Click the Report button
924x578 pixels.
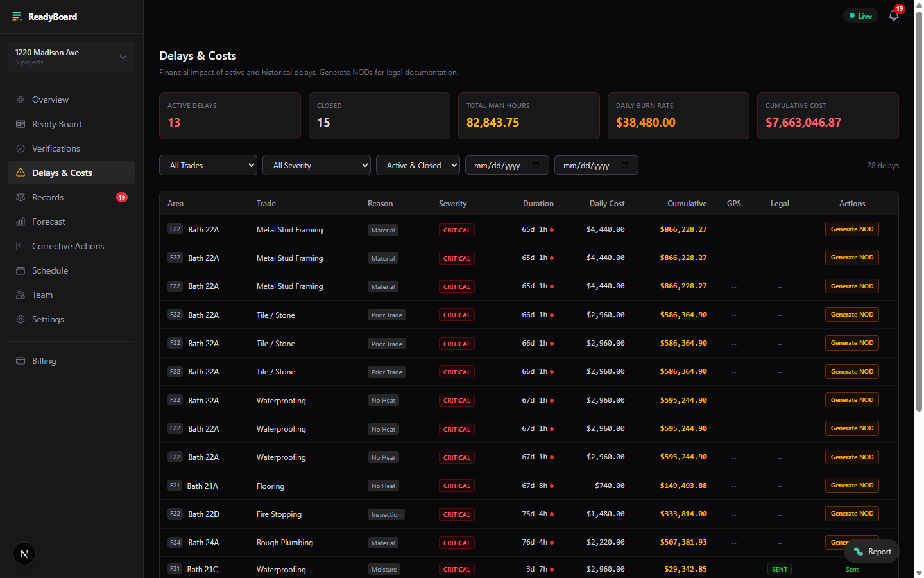pos(871,551)
